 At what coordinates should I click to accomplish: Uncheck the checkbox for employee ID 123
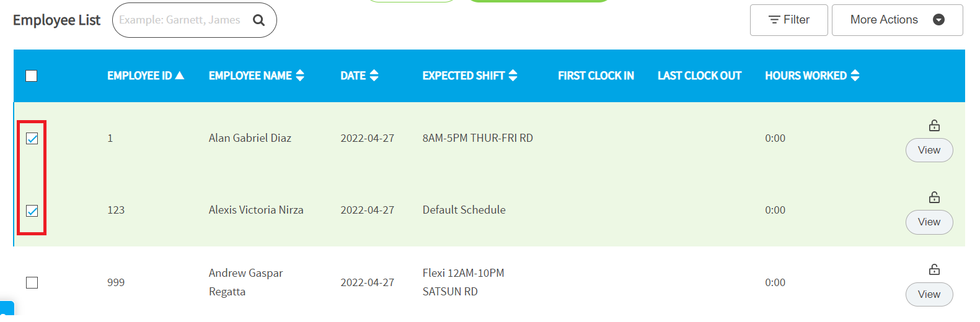click(x=32, y=211)
